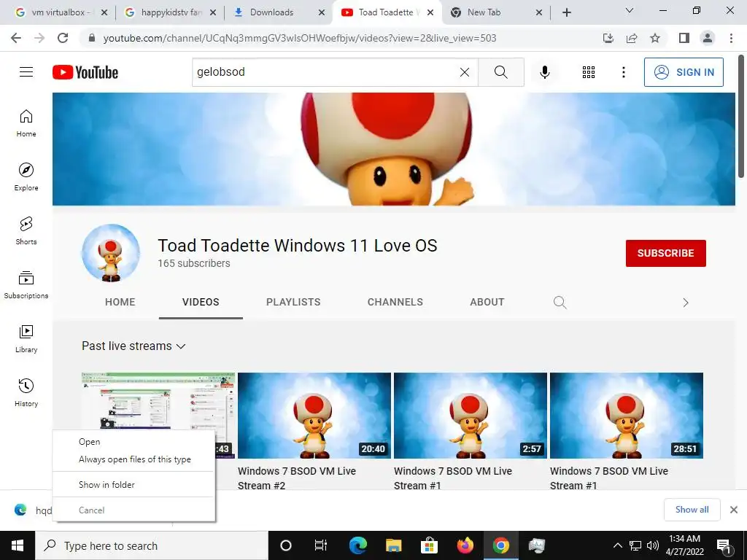
Task: Click the taskbar search box
Action: [152, 545]
